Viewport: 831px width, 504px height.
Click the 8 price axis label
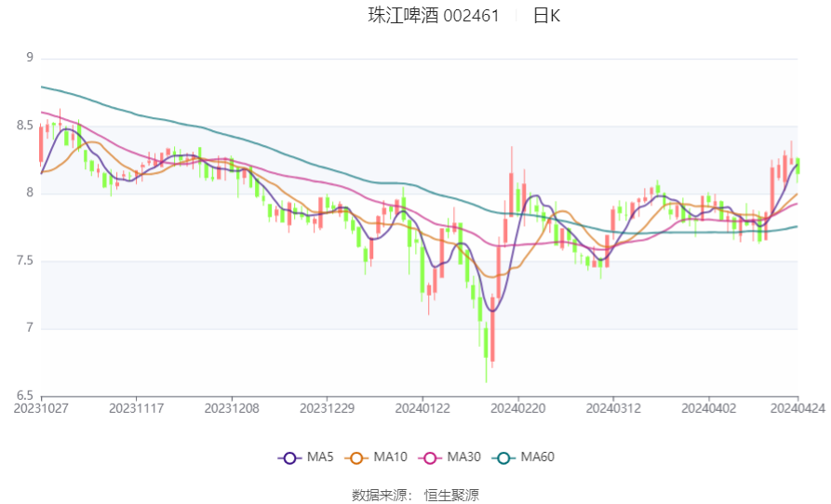coord(30,192)
